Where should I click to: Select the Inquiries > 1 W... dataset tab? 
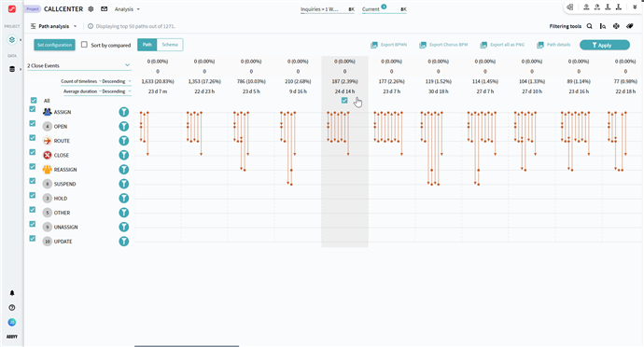tap(328, 9)
